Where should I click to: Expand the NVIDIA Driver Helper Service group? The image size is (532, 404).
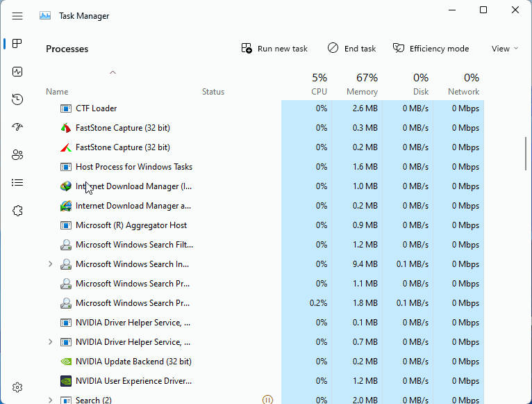[x=50, y=342]
